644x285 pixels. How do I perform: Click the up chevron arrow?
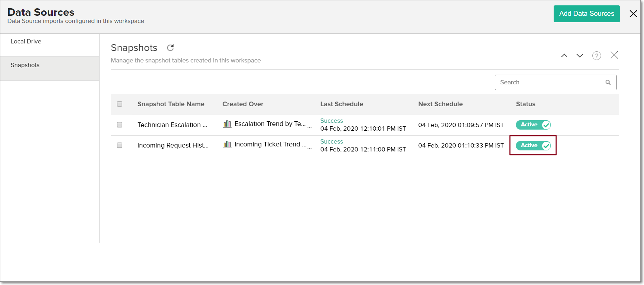click(x=564, y=56)
